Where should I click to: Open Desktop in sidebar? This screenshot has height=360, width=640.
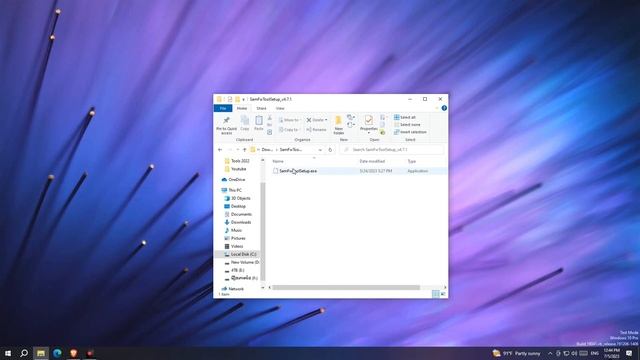[235, 206]
